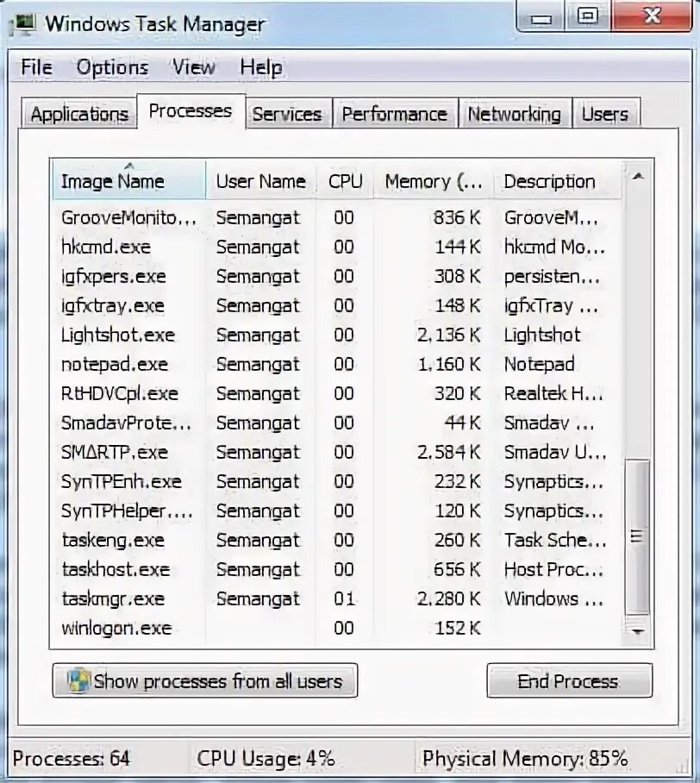Viewport: 700px width, 783px height.
Task: Sort by Description column header
Action: (x=558, y=181)
